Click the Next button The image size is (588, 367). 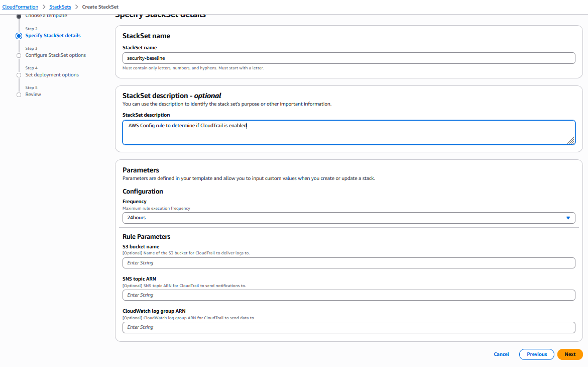click(570, 354)
